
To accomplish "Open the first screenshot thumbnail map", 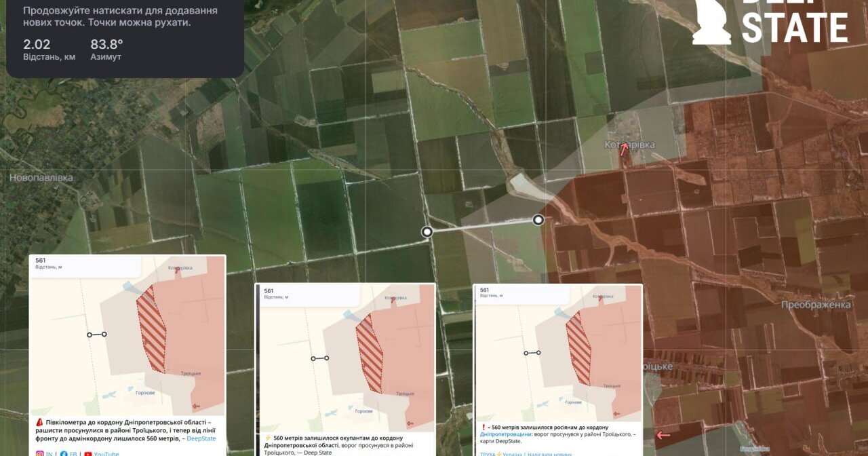I will pos(127,336).
